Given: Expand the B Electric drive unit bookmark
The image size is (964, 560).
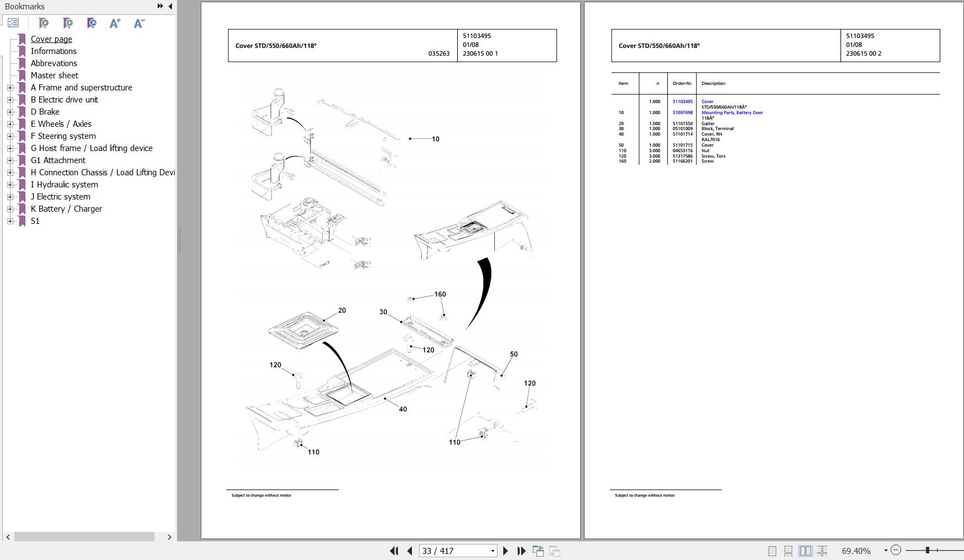Looking at the screenshot, I should [10, 100].
